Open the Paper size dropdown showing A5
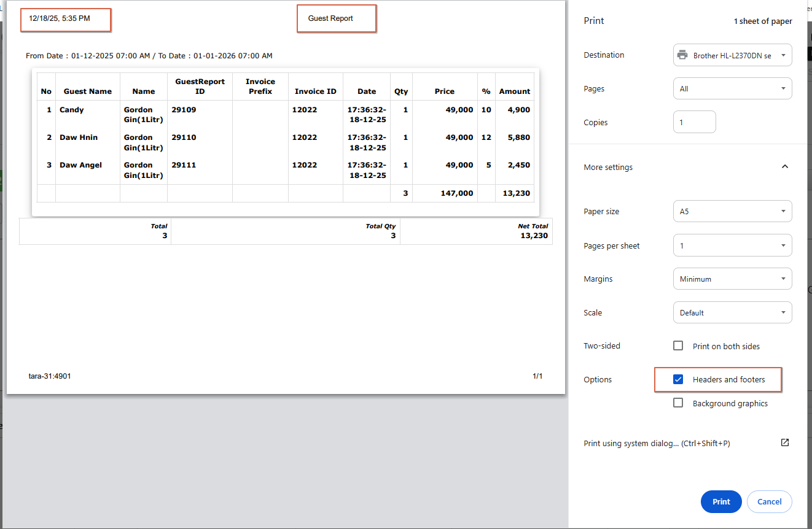812x529 pixels. click(x=732, y=211)
